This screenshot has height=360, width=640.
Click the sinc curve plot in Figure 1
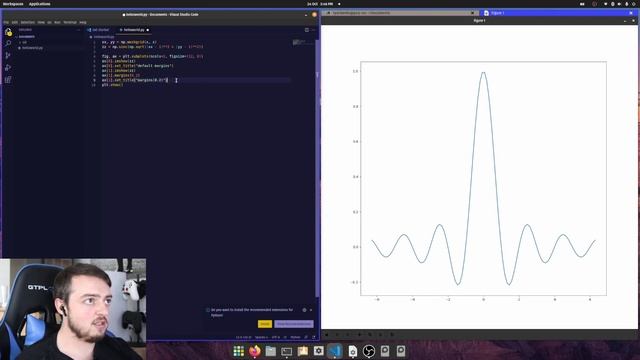point(483,178)
